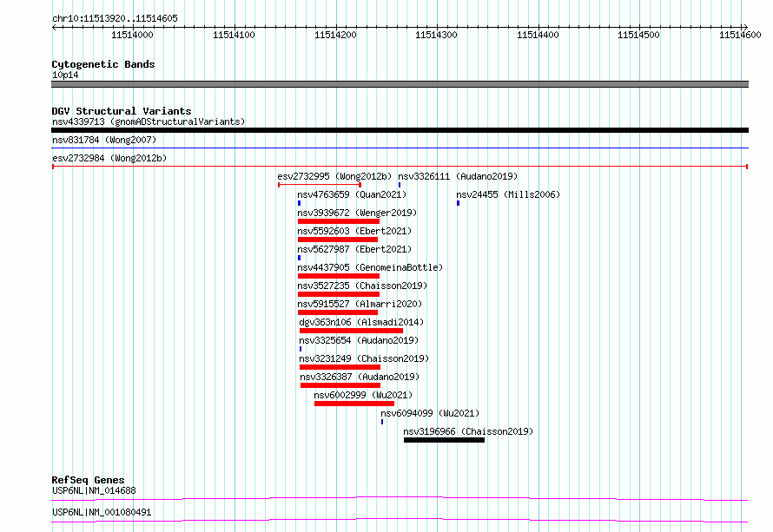Click the esv2732995 red bracket feature
Image resolution: width=773 pixels, height=532 pixels.
(x=320, y=185)
